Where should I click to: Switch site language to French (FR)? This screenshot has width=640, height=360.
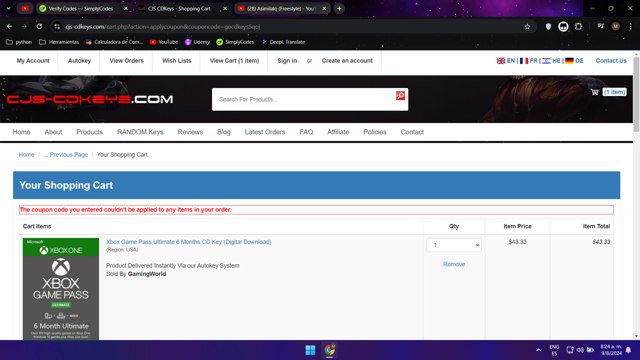coord(529,60)
